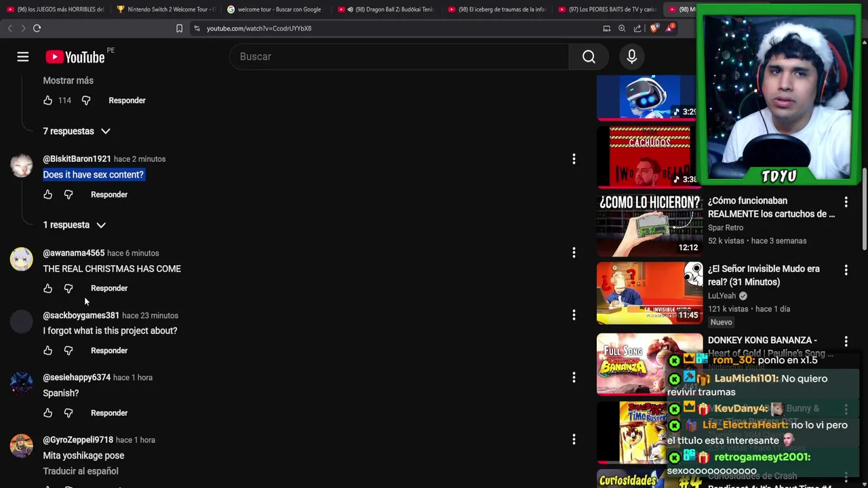Dislike sackboygames381's comment

(x=68, y=351)
